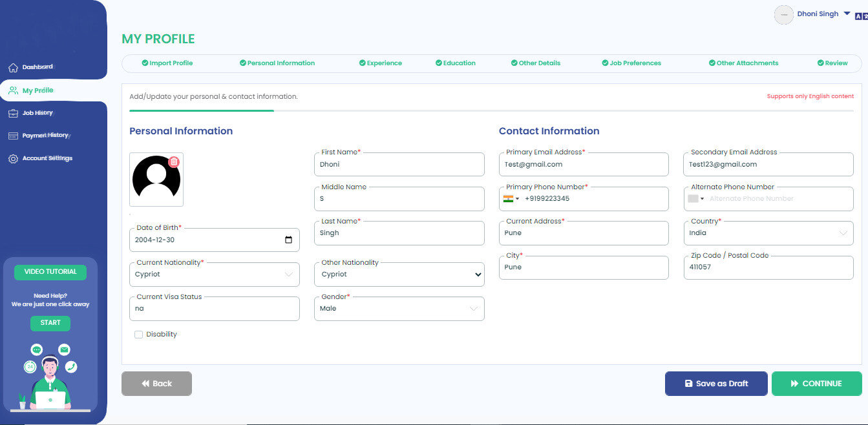868x425 pixels.
Task: Click the email envelope icon in help widget
Action: point(64,349)
